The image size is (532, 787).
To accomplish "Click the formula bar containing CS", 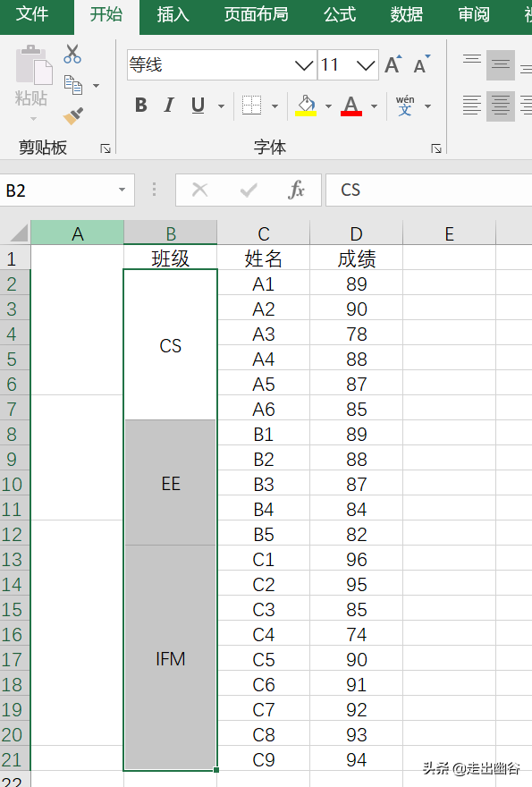I will [428, 190].
